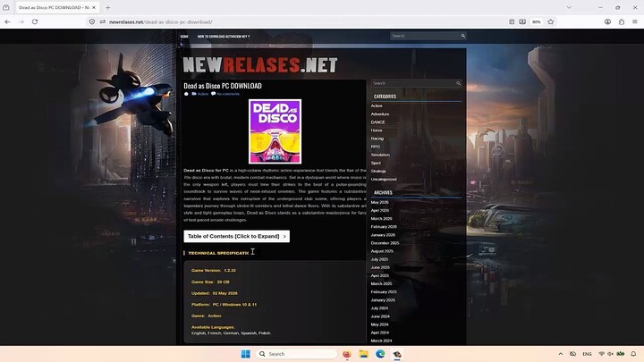Reload the page with the refresh icon
Screen dimensions: 644x362
pos(35,21)
